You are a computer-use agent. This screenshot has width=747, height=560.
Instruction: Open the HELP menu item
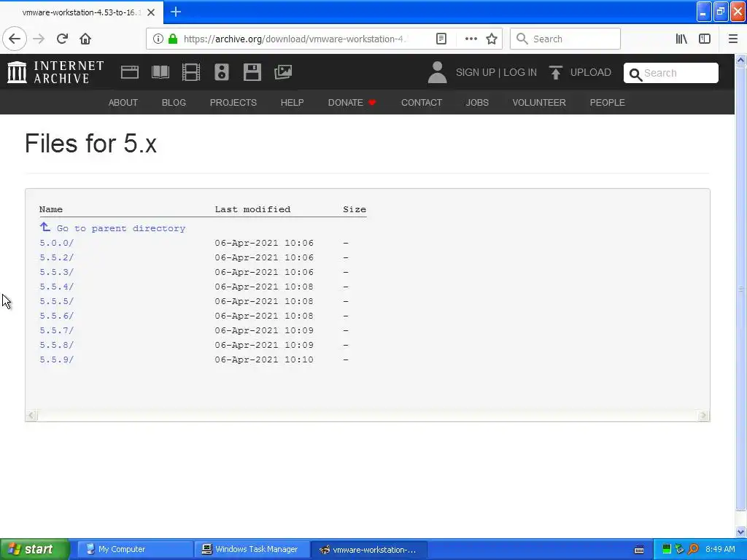coord(292,102)
